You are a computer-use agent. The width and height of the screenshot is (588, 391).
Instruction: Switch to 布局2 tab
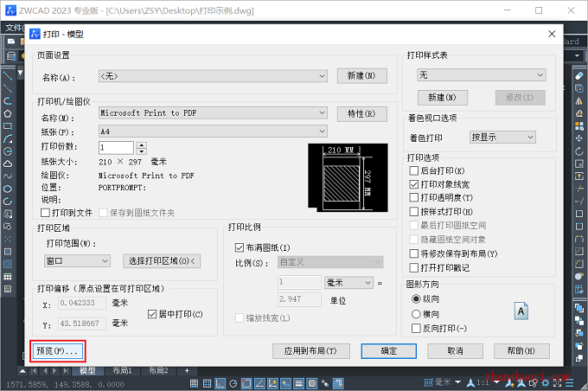[x=158, y=371]
